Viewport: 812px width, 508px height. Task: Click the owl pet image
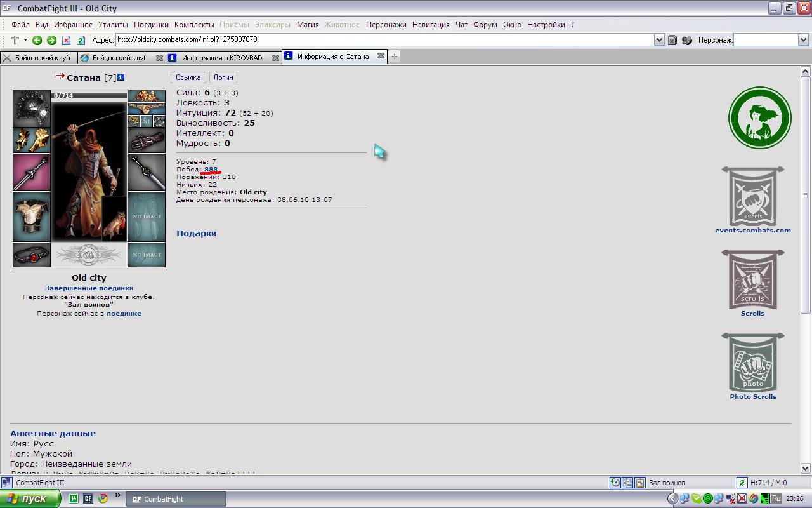pyautogui.click(x=114, y=219)
